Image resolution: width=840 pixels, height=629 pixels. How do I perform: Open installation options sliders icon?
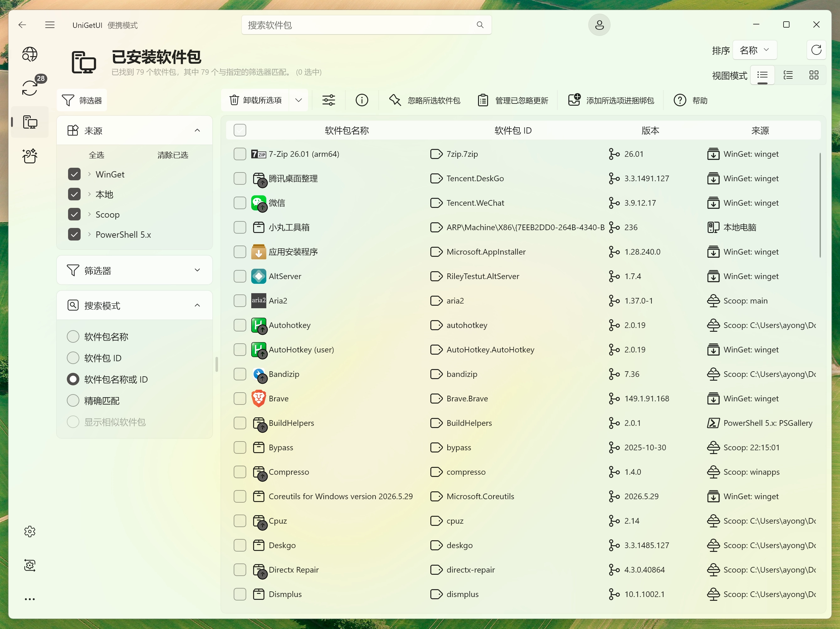tap(328, 100)
